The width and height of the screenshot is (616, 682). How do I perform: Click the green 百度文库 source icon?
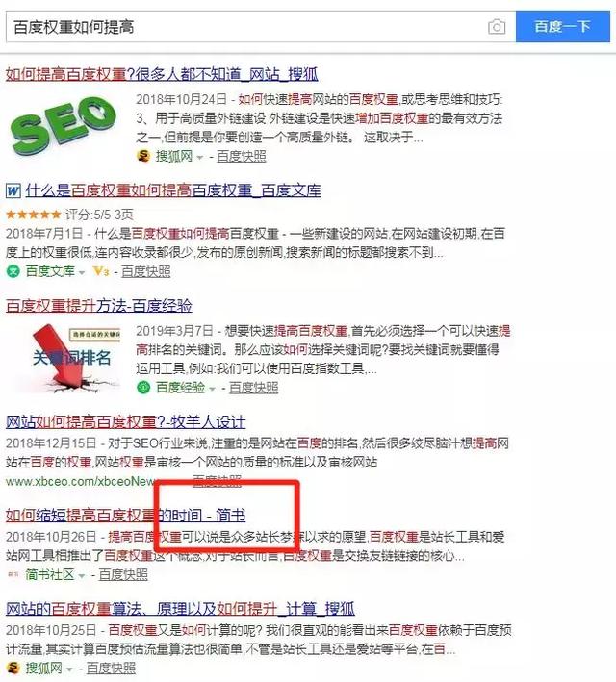13,271
